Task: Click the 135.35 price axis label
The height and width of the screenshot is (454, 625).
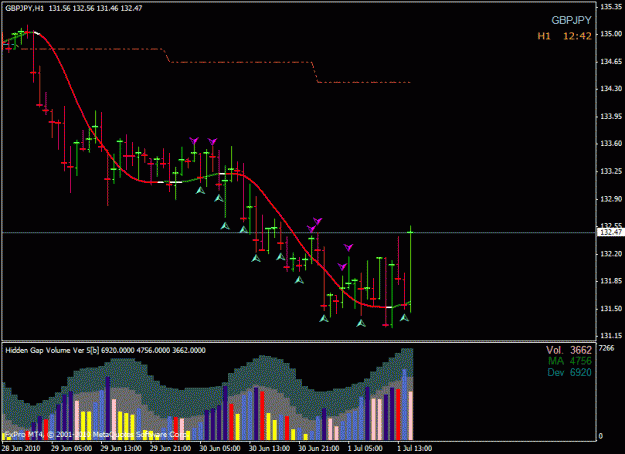Action: [x=611, y=7]
